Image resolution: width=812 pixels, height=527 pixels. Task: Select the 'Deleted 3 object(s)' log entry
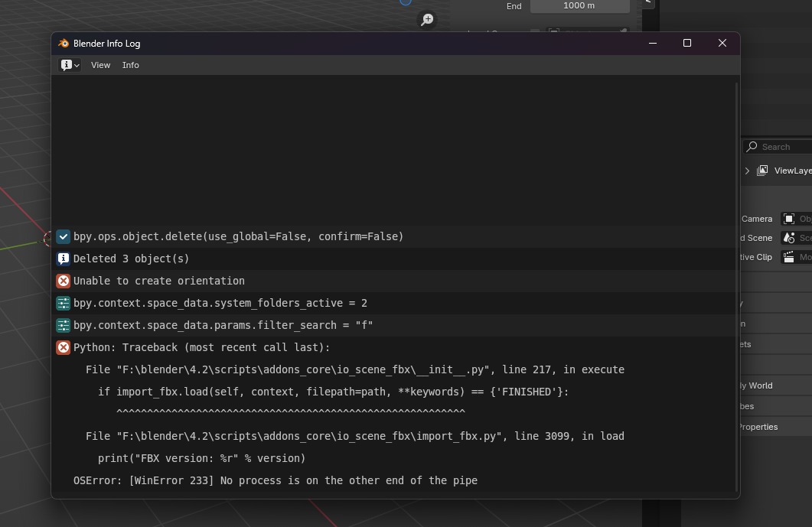point(393,259)
